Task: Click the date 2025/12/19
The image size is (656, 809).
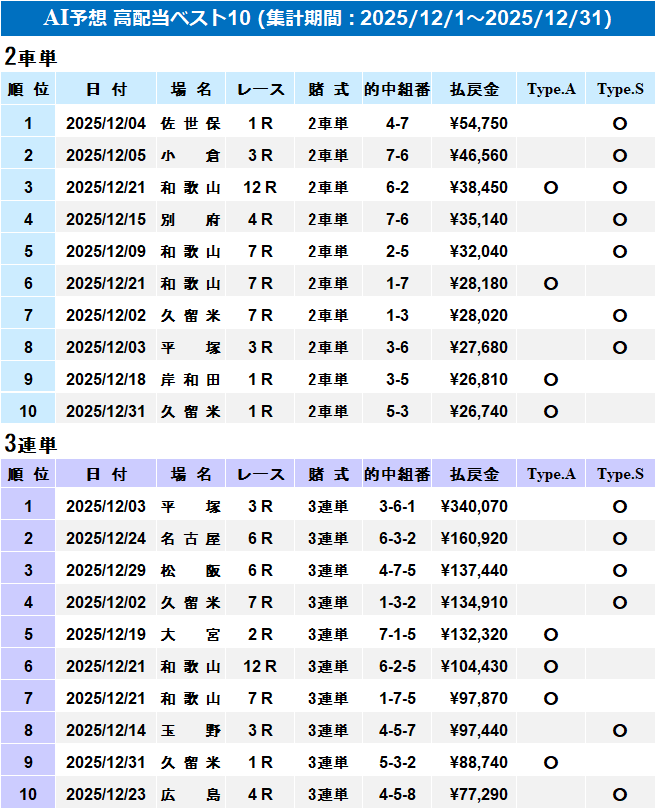Action: (x=106, y=634)
